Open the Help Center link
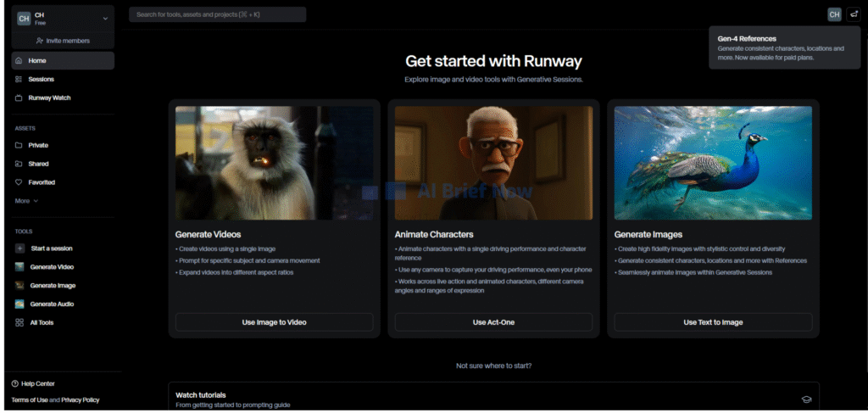The image size is (868, 413). pyautogui.click(x=33, y=383)
